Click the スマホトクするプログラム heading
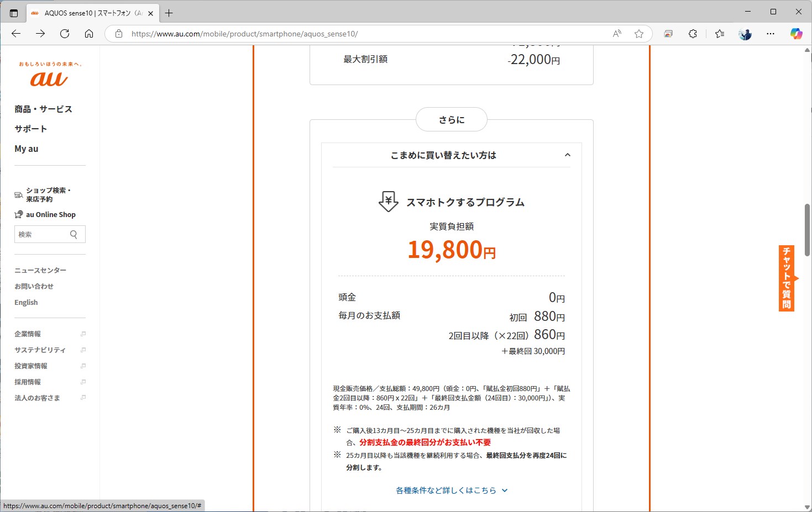The image size is (812, 512). pyautogui.click(x=465, y=202)
